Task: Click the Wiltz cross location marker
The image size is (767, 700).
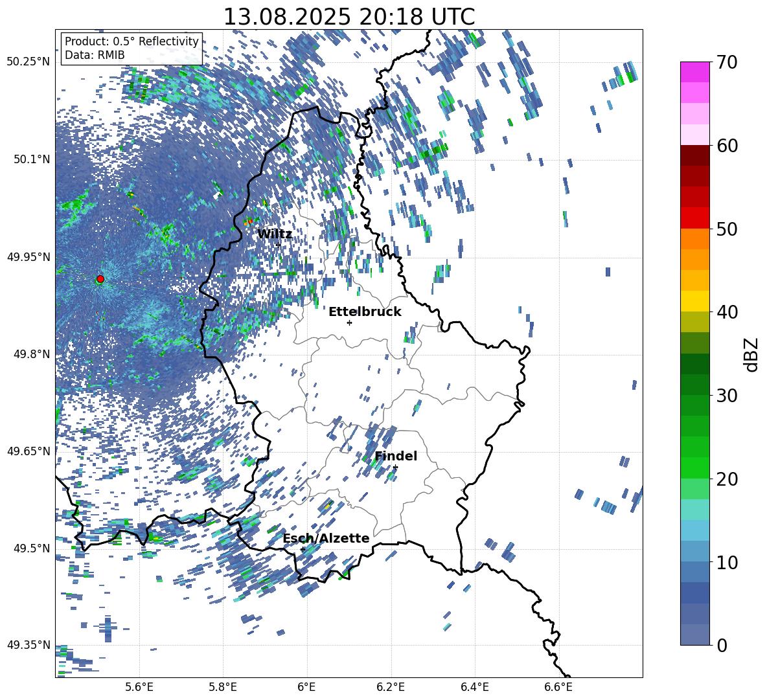Action: (x=279, y=245)
